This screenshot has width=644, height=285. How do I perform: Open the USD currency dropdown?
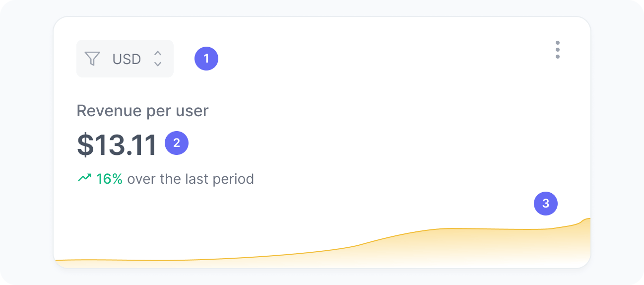tap(125, 59)
